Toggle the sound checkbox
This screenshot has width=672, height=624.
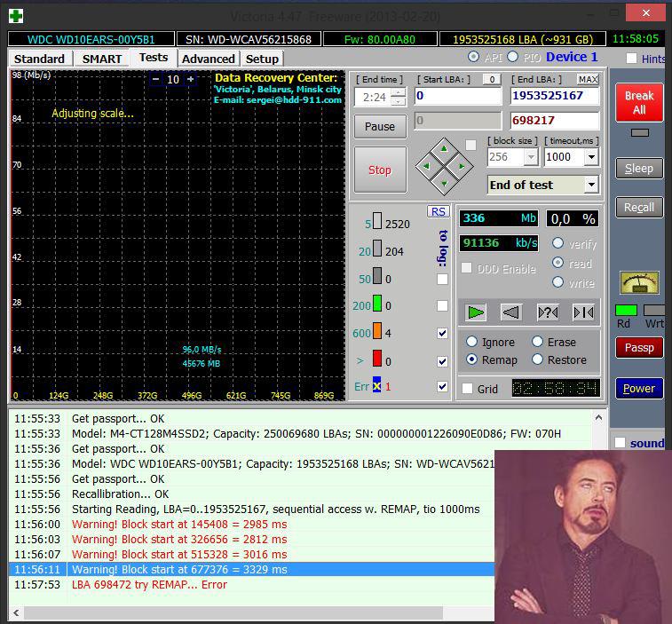pyautogui.click(x=620, y=443)
